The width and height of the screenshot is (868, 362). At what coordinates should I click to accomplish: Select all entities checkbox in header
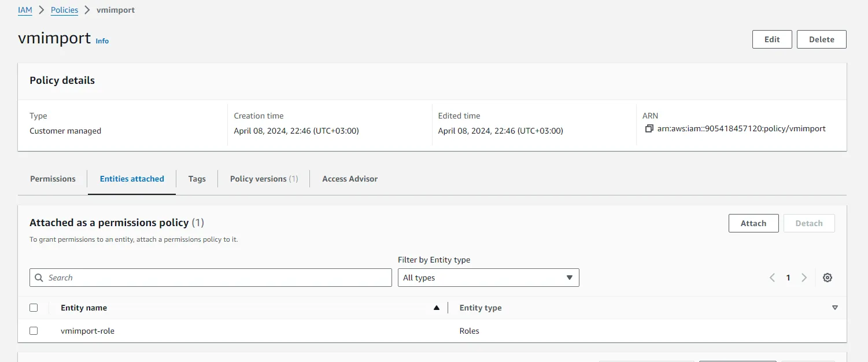pos(34,308)
